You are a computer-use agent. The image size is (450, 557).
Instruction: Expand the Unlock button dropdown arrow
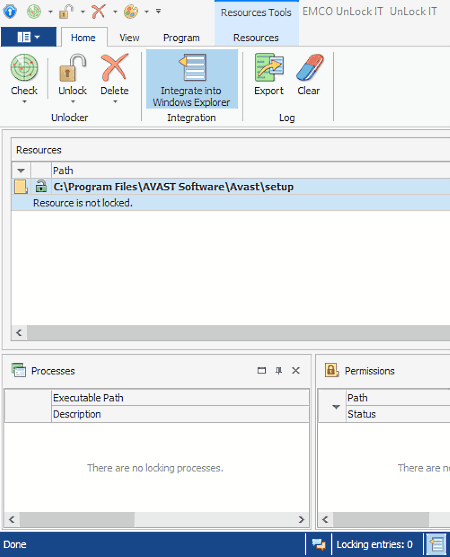point(73,102)
